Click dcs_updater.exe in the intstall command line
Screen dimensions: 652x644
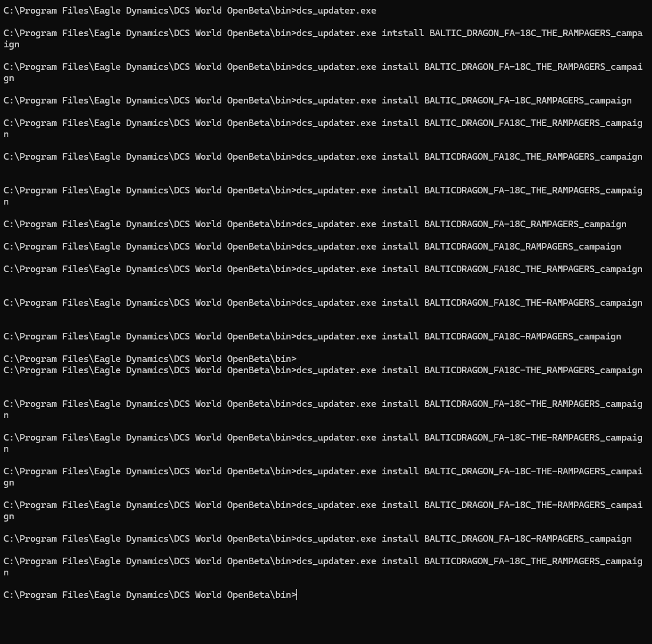[x=336, y=33]
